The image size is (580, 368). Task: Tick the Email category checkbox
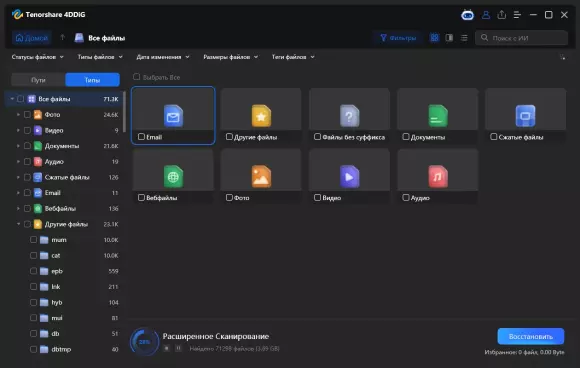coord(141,137)
